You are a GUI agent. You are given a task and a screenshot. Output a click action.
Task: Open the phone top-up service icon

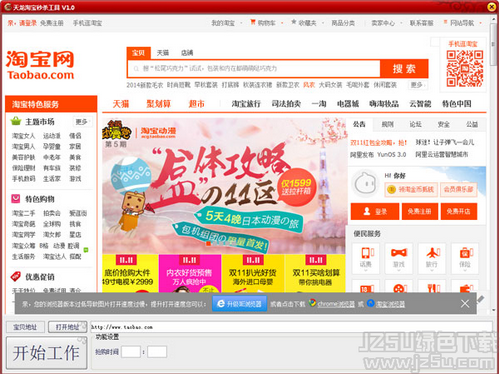point(366,258)
